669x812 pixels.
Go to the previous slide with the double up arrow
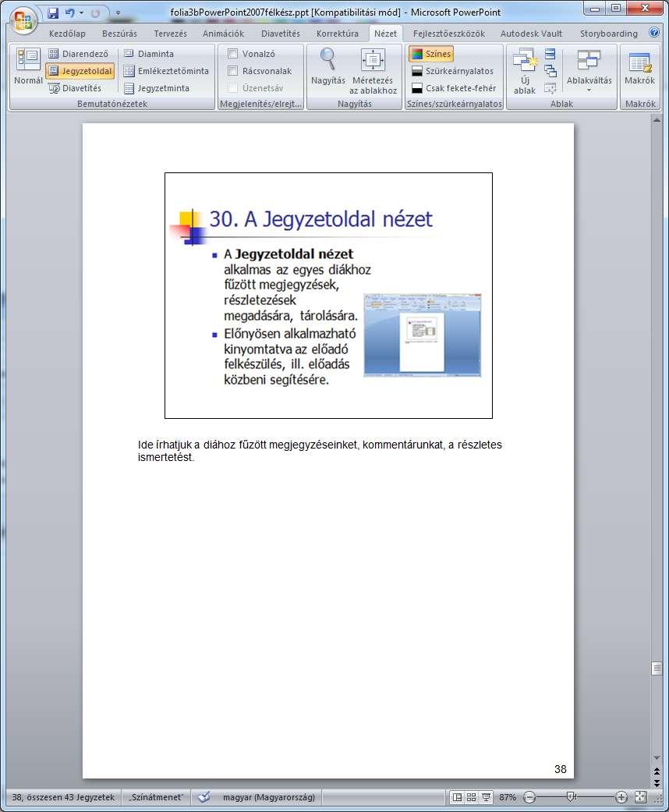[x=657, y=771]
